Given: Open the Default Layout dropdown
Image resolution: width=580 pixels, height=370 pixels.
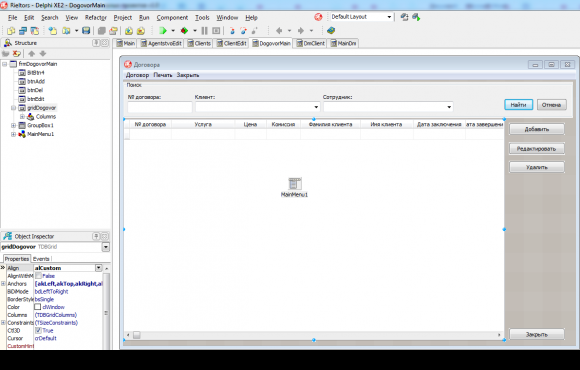Looking at the screenshot, I should point(389,17).
